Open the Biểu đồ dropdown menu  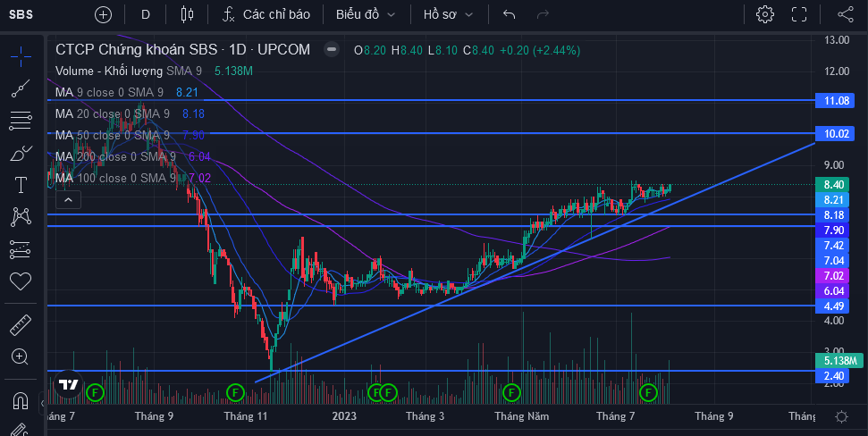(x=366, y=14)
